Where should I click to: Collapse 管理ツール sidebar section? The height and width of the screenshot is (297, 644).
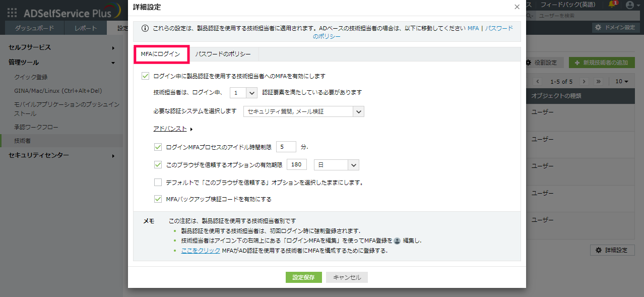click(x=61, y=63)
